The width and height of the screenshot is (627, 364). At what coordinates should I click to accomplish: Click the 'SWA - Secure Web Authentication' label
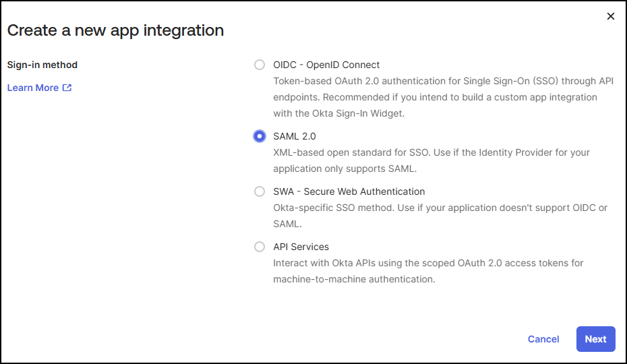coord(349,191)
